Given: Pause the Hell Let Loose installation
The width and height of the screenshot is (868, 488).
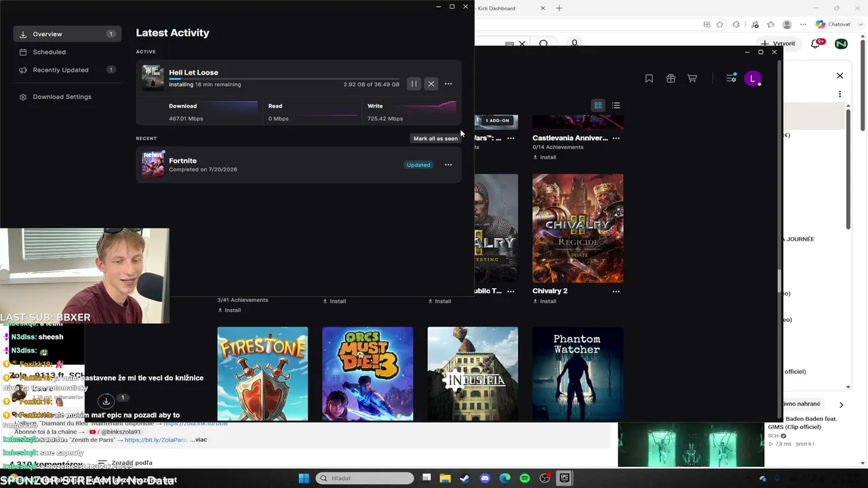Looking at the screenshot, I should (x=414, y=84).
